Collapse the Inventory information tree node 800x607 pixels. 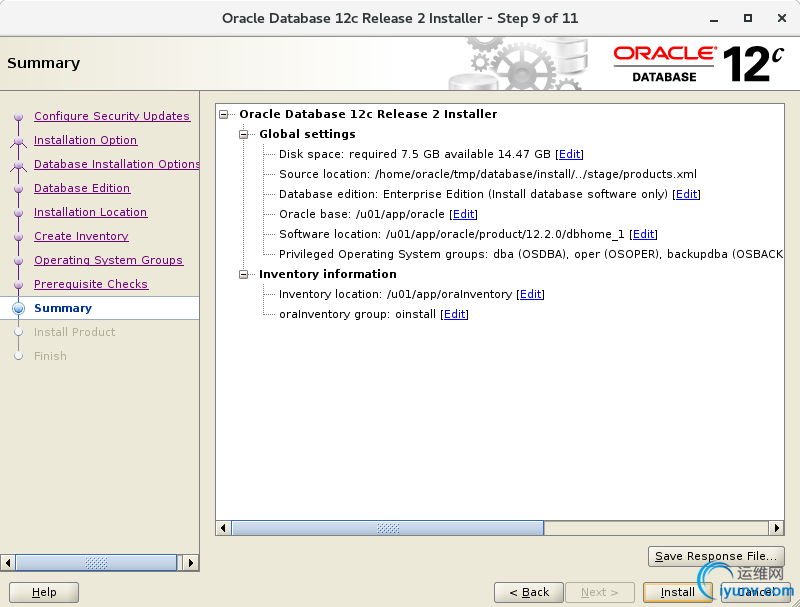click(x=243, y=274)
